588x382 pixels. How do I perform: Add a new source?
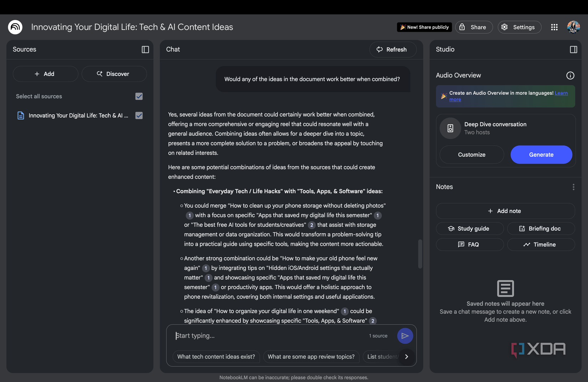pos(45,74)
